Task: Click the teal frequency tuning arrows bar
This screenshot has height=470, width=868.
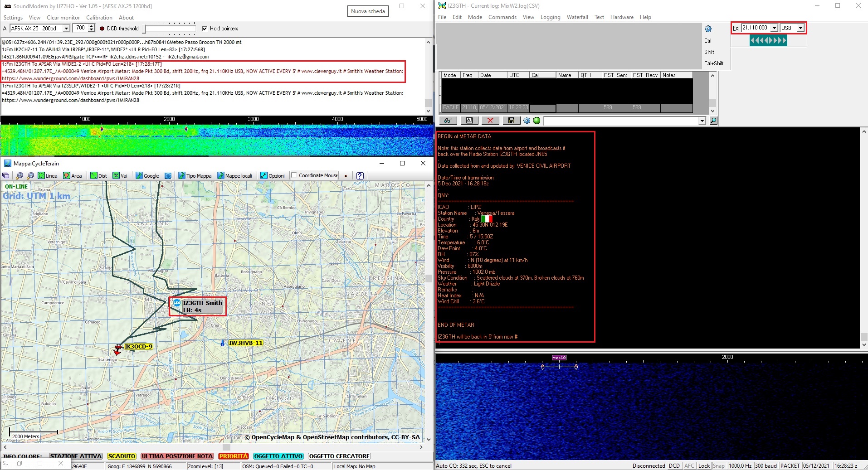Action: 768,40
